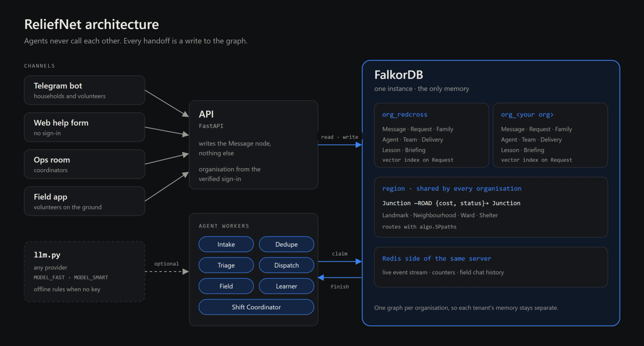Click the FalkorDB title
The height and width of the screenshot is (346, 644).
399,75
